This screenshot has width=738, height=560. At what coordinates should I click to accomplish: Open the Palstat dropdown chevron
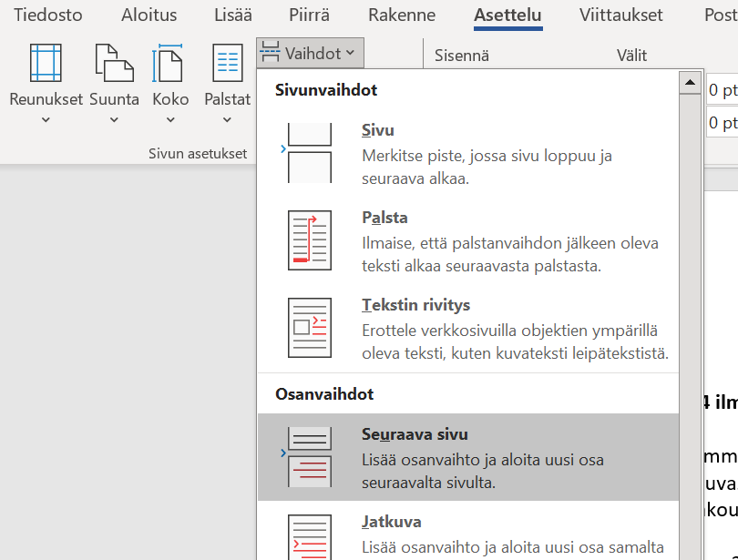226,118
